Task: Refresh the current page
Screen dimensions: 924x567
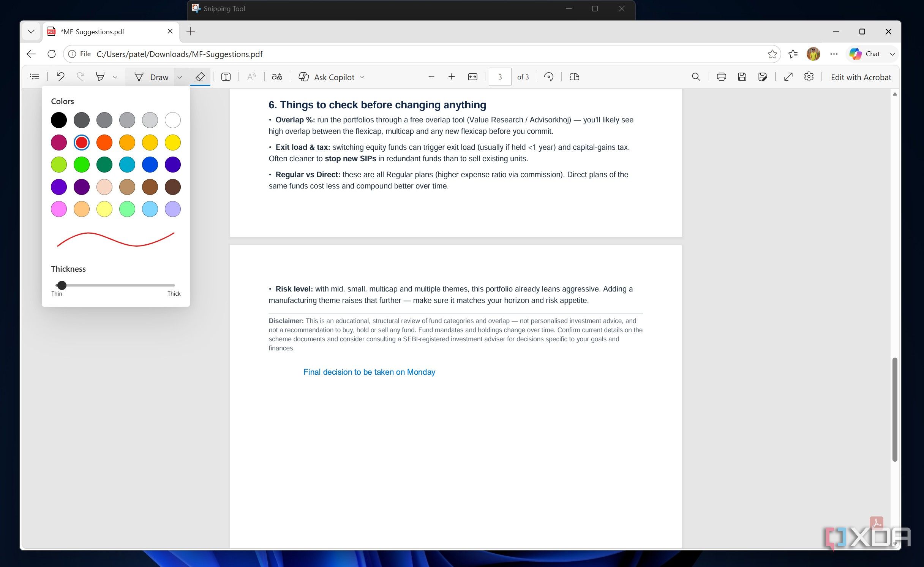Action: tap(52, 54)
